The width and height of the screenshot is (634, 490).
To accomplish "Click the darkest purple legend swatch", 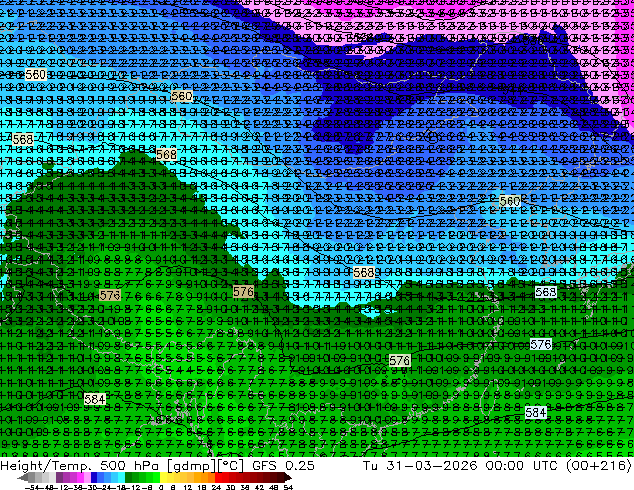I will pos(59,478).
